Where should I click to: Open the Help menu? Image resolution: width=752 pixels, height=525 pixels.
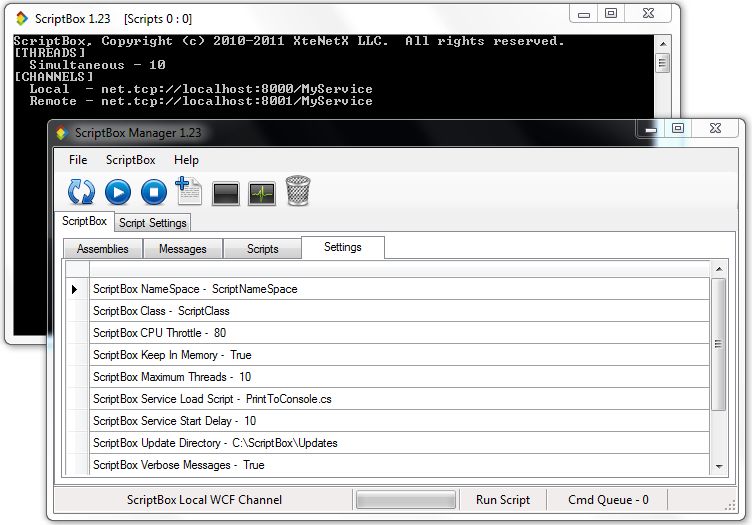click(x=186, y=160)
